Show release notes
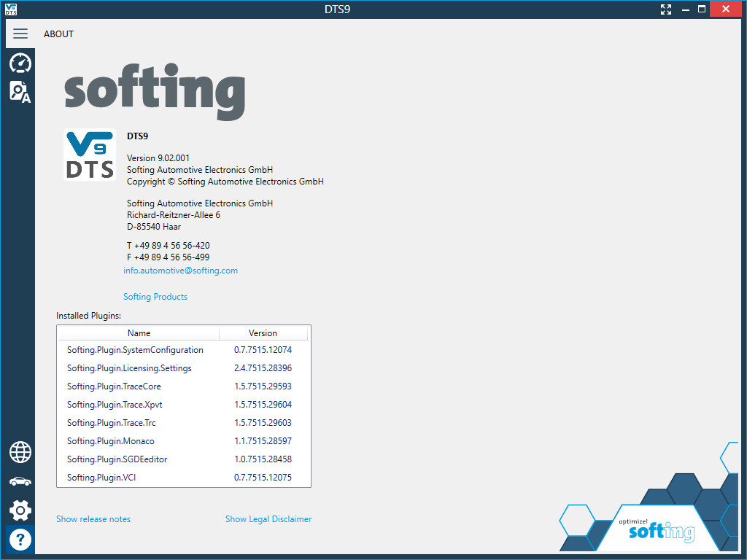 tap(93, 519)
